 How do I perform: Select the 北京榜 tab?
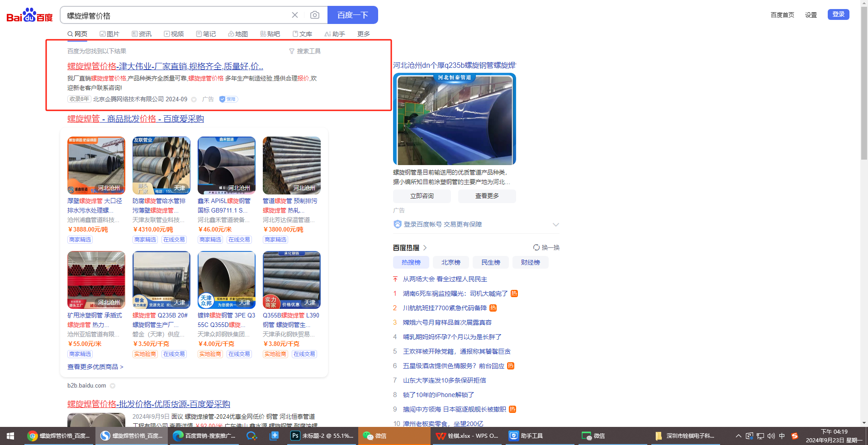(451, 262)
